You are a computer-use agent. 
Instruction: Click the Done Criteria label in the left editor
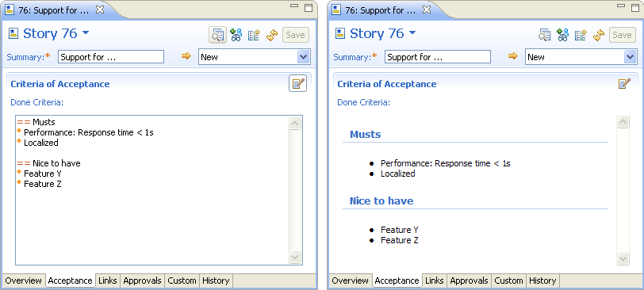(37, 102)
